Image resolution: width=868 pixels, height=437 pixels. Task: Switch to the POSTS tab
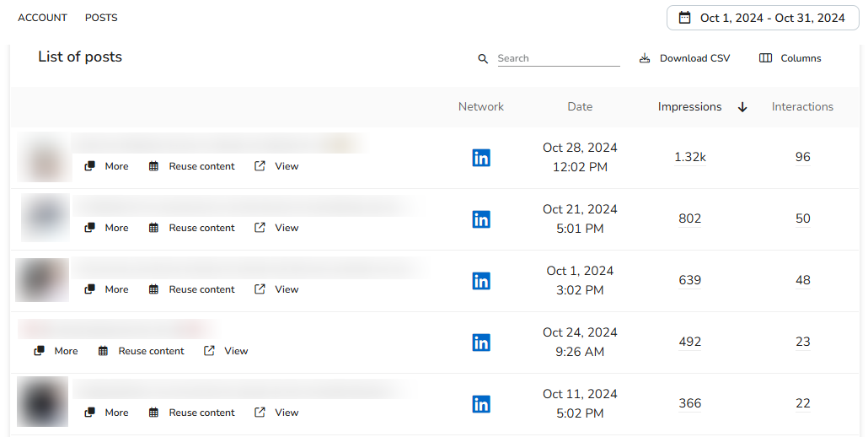(x=101, y=18)
